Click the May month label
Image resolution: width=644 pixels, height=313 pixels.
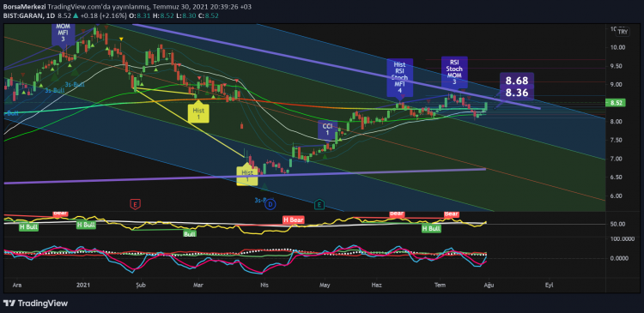[325, 285]
